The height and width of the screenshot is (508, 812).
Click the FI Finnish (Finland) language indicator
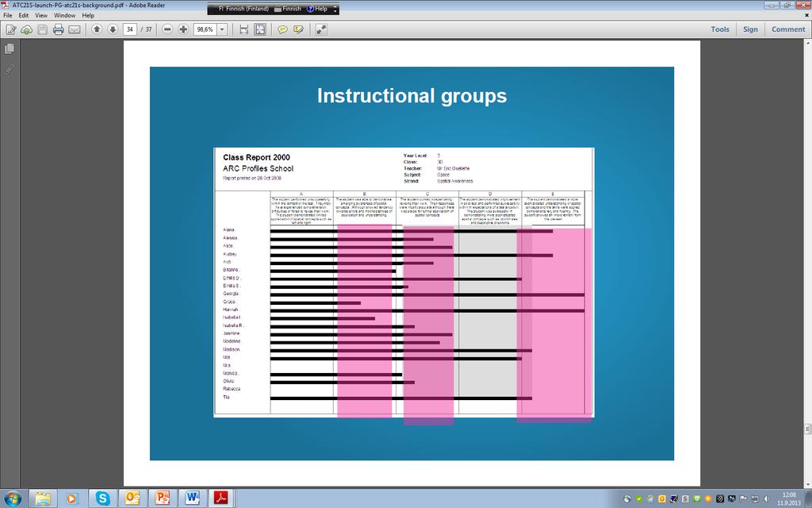243,9
